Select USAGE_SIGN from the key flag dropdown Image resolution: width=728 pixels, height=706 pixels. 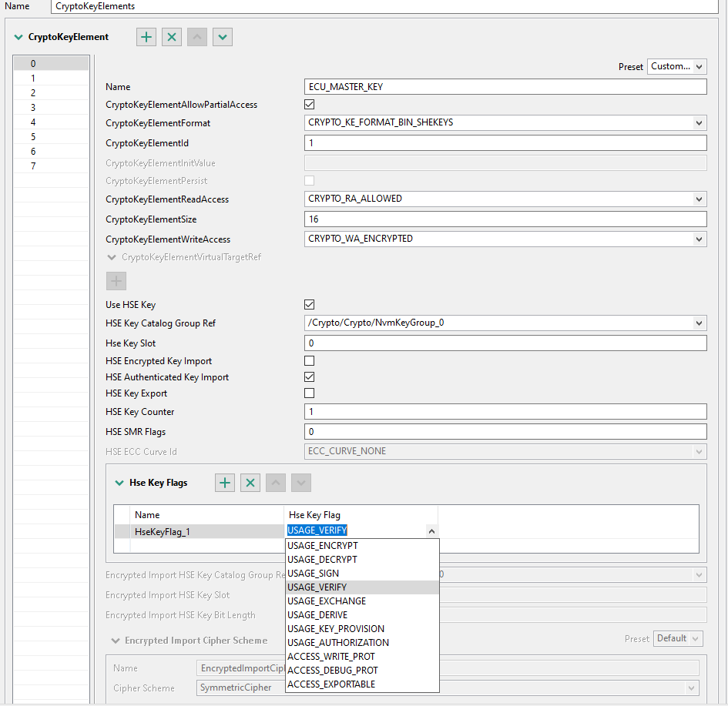click(x=312, y=573)
